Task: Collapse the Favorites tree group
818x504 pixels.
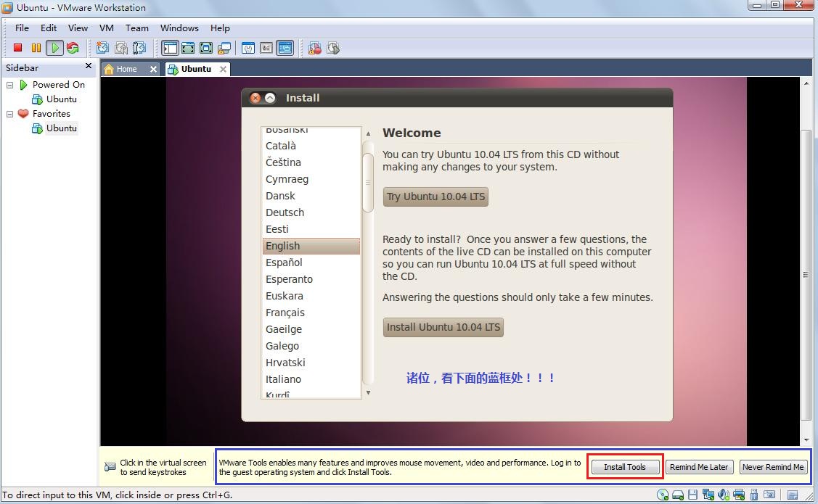Action: [x=9, y=114]
